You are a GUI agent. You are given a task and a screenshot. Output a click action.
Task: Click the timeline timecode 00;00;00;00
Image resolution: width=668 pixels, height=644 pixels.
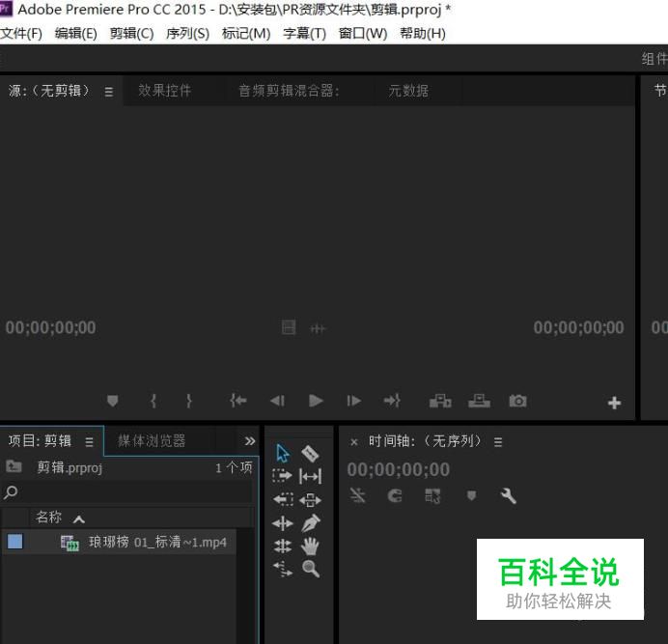pyautogui.click(x=399, y=469)
